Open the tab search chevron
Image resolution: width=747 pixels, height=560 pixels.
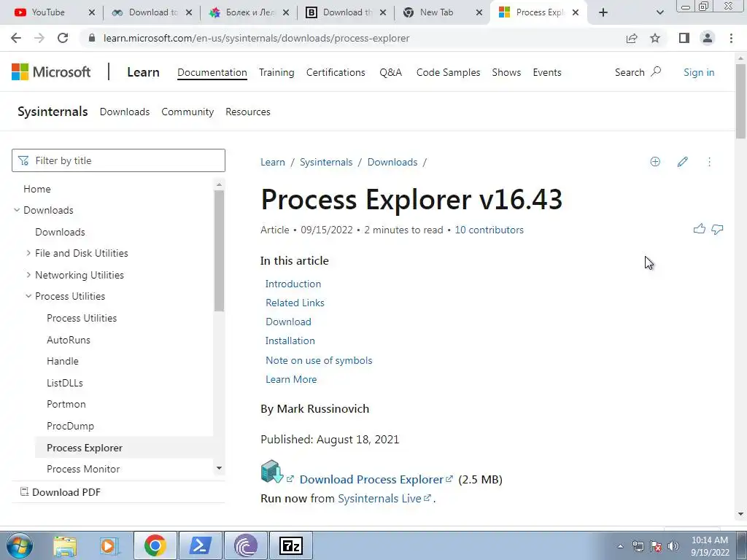pyautogui.click(x=659, y=12)
